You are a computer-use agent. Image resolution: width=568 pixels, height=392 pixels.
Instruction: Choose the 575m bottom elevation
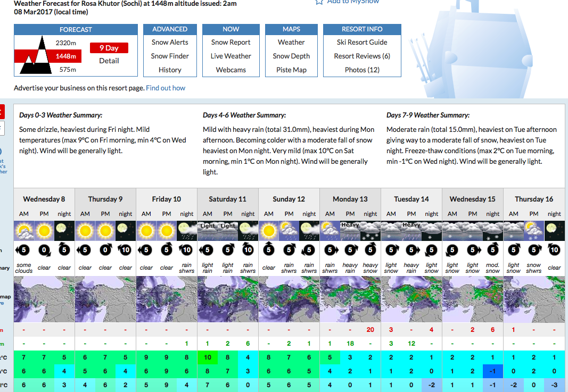pyautogui.click(x=68, y=70)
